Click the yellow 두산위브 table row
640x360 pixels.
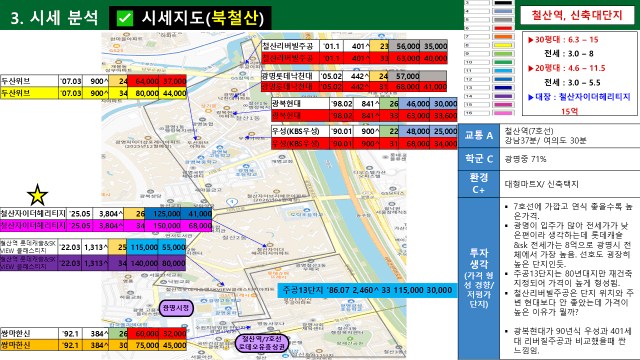point(93,93)
